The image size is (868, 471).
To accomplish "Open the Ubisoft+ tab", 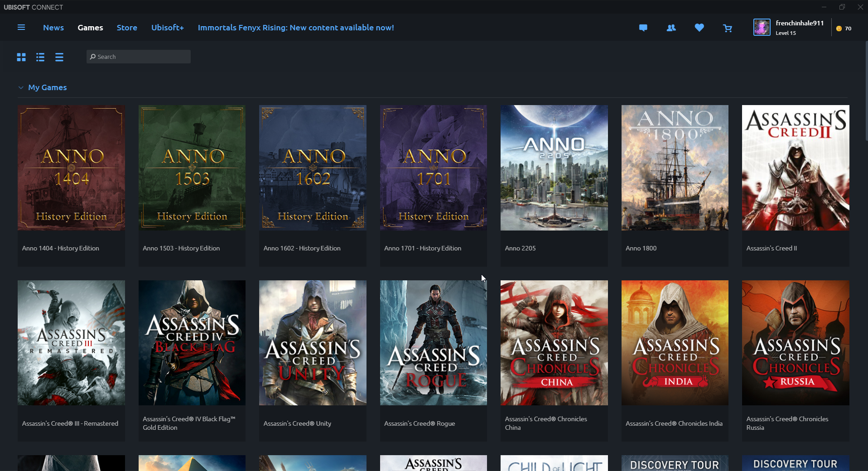I will coord(168,28).
